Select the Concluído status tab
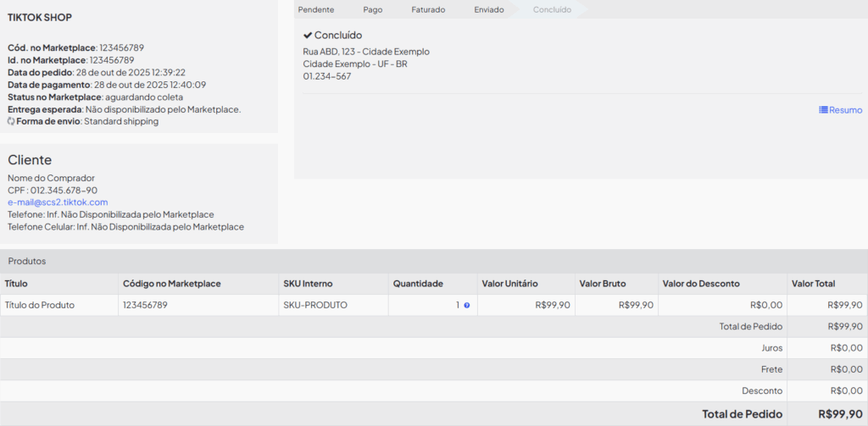Image resolution: width=868 pixels, height=426 pixels. [552, 10]
